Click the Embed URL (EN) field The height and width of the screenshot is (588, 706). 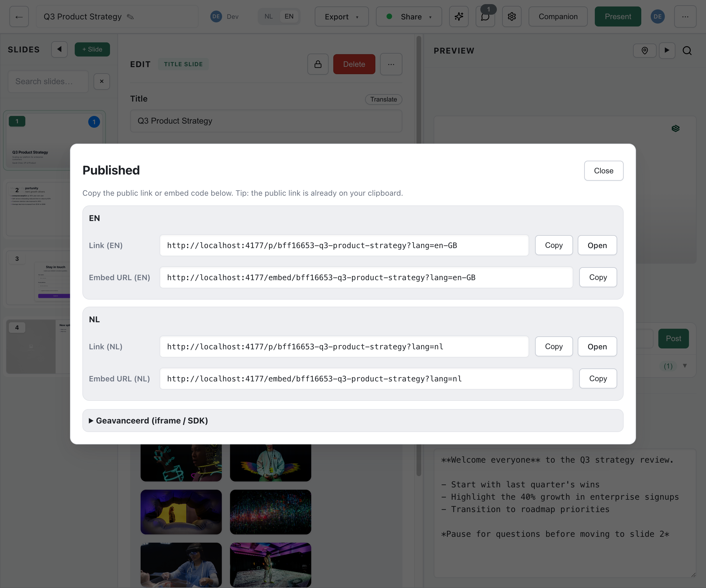366,278
